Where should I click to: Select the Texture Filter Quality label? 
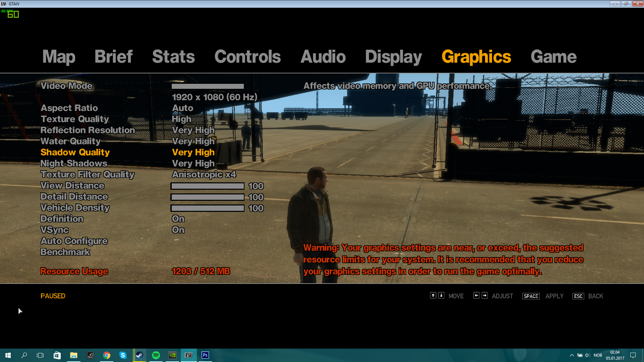click(x=88, y=174)
